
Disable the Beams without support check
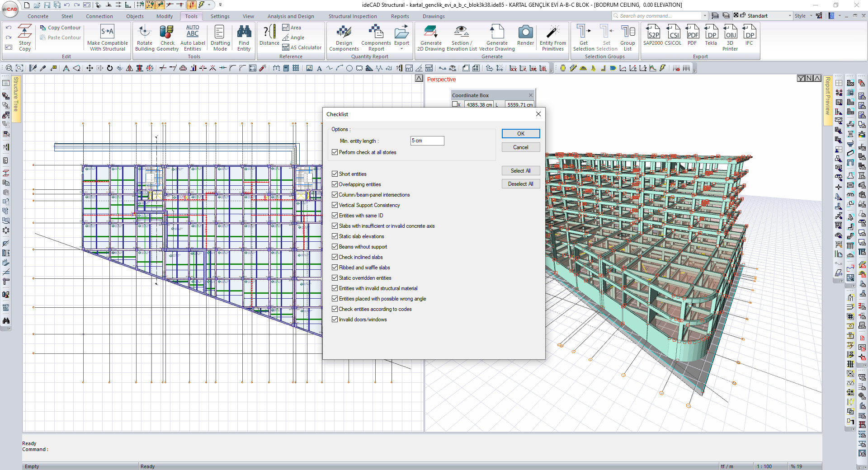pyautogui.click(x=335, y=247)
